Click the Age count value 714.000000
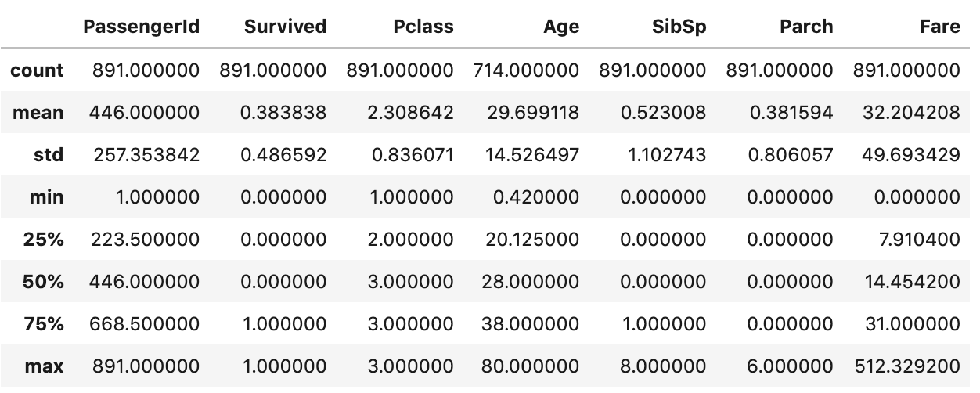The image size is (980, 393). coord(526,70)
